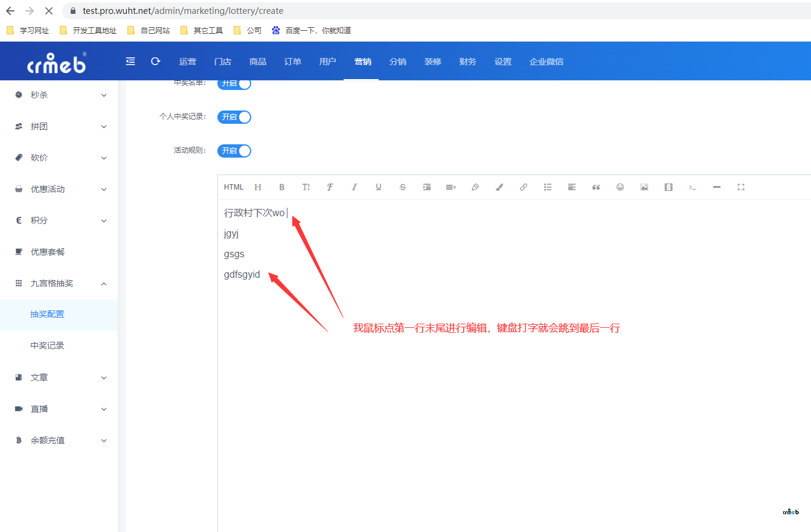Expand the 直播 sidebar menu chevron
This screenshot has width=811, height=532.
click(104, 409)
